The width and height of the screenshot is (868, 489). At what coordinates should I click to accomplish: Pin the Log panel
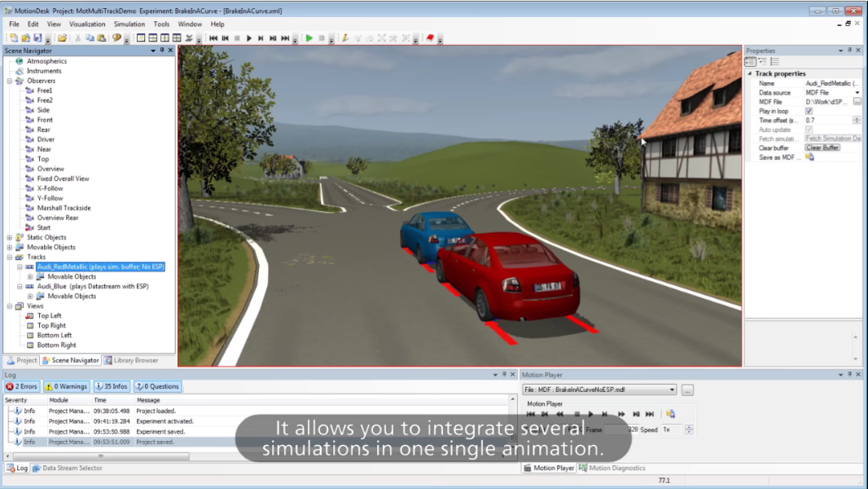(504, 375)
